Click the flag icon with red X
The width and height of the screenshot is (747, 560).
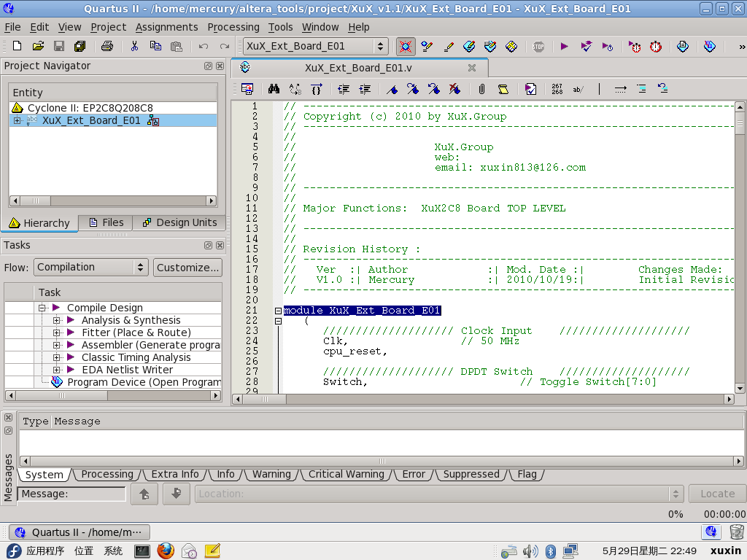click(x=455, y=89)
